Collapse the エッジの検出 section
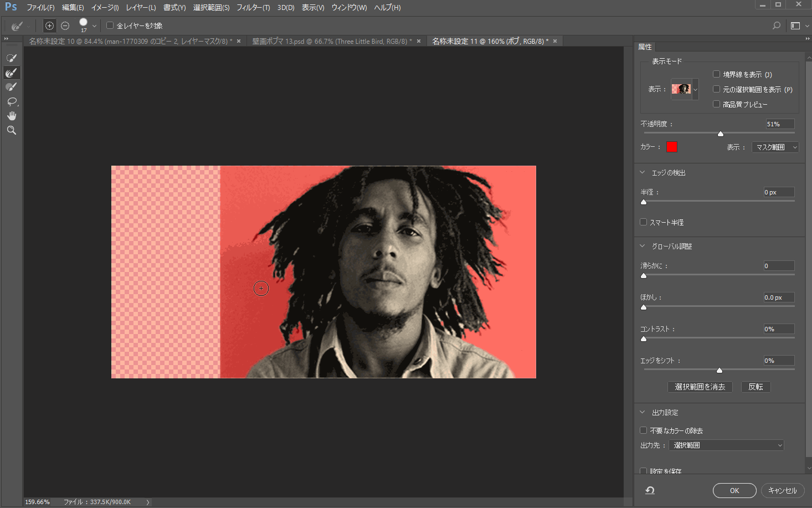 643,173
